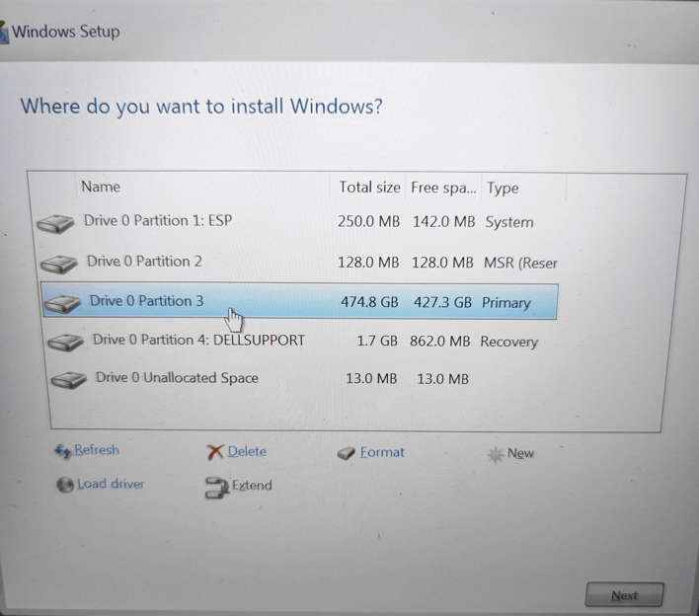Click the Recovery type cell

pyautogui.click(x=509, y=343)
